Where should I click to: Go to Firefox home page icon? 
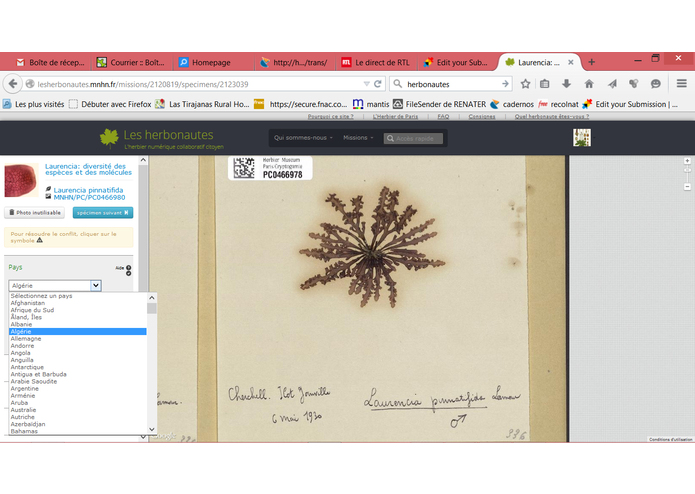pos(589,84)
